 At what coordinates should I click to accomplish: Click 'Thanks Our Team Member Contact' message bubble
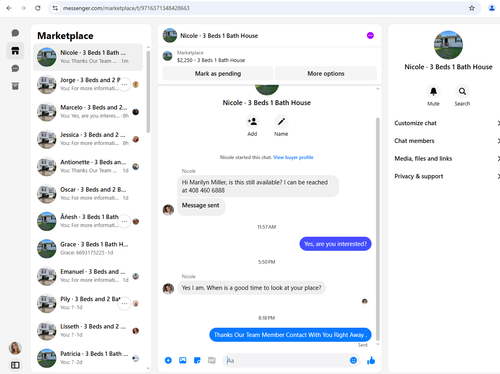[290, 335]
